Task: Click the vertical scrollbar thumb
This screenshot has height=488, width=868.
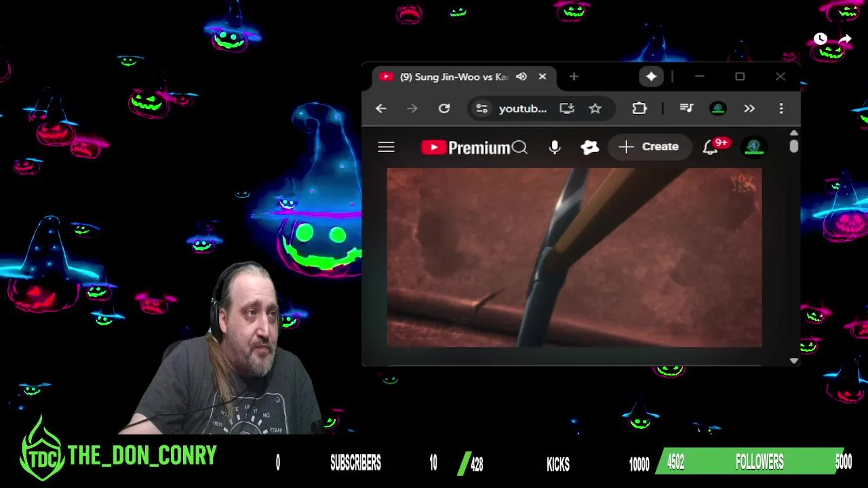Action: [x=794, y=146]
